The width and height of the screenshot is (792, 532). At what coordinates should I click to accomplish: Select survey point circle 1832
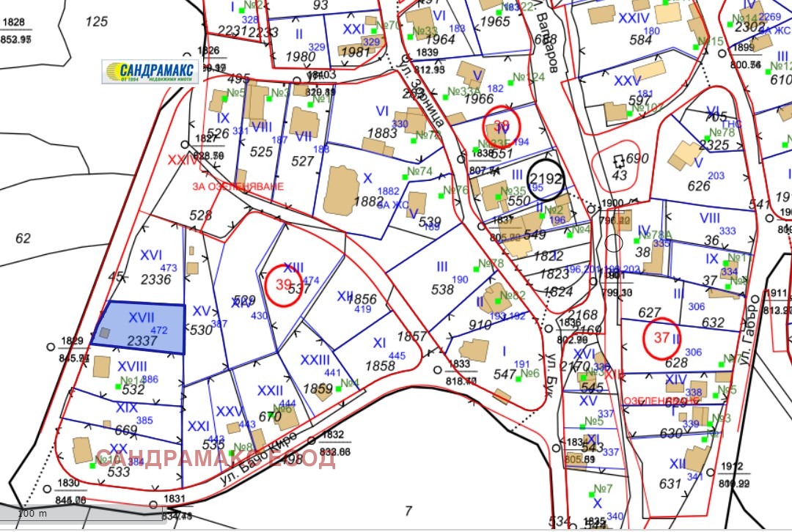[x=312, y=440]
